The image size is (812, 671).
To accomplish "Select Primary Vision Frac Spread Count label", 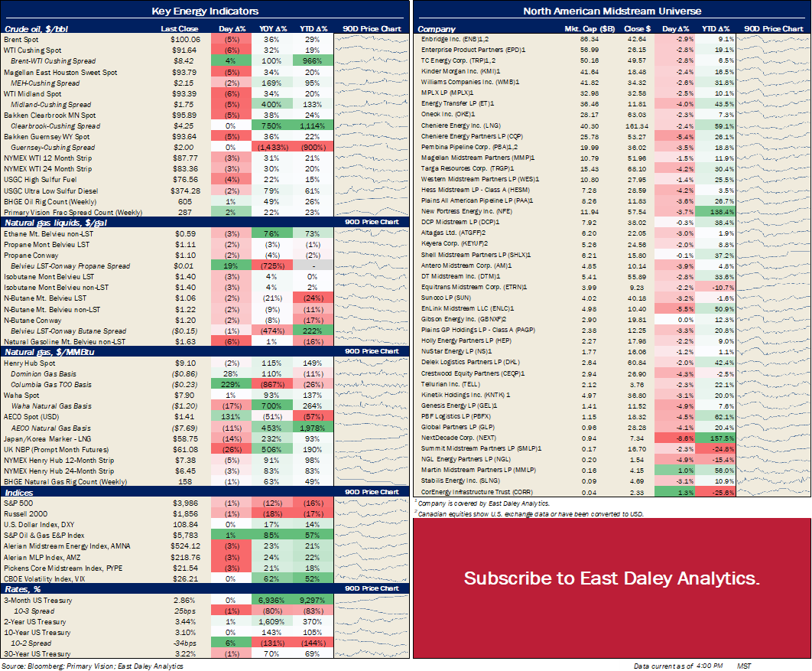I will pos(73,213).
